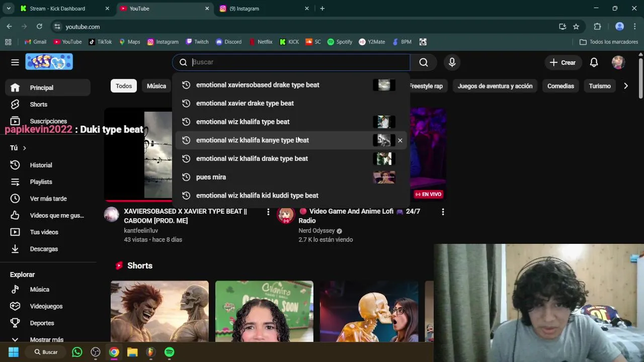644x362 pixels.
Task: Open Windows Start menu
Action: [x=14, y=352]
